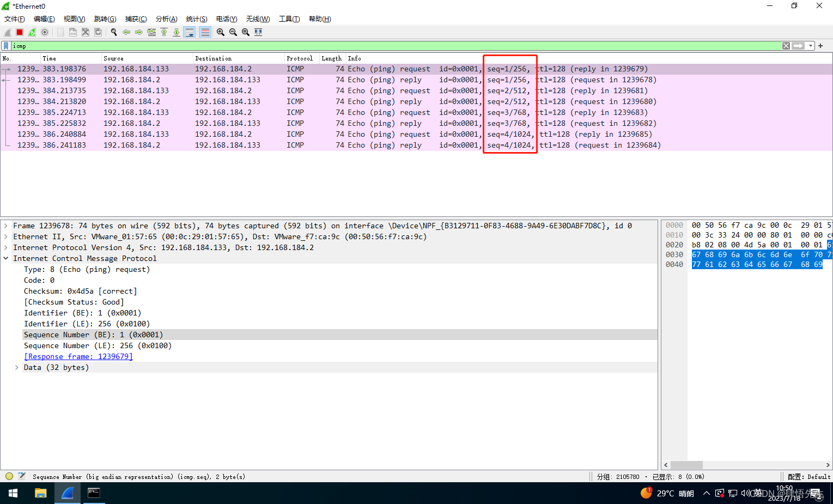Open the 帮助(H) menu
This screenshot has width=833, height=504.
coord(320,19)
